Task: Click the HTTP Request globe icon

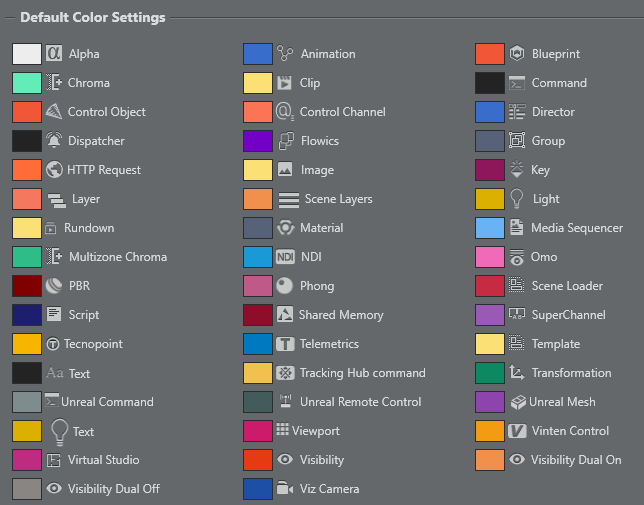Action: pyautogui.click(x=54, y=170)
